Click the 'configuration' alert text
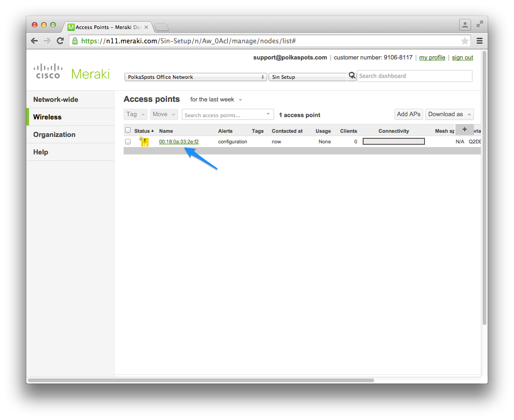 233,142
